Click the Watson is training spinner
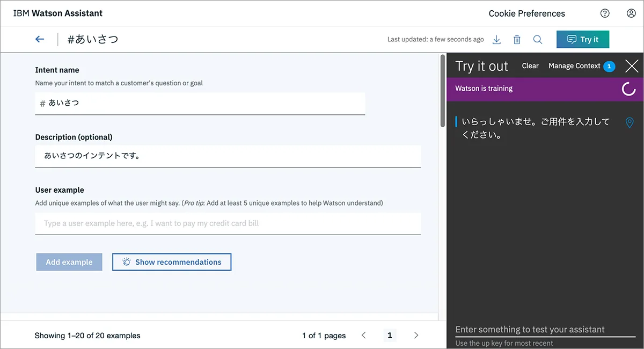 tap(628, 89)
